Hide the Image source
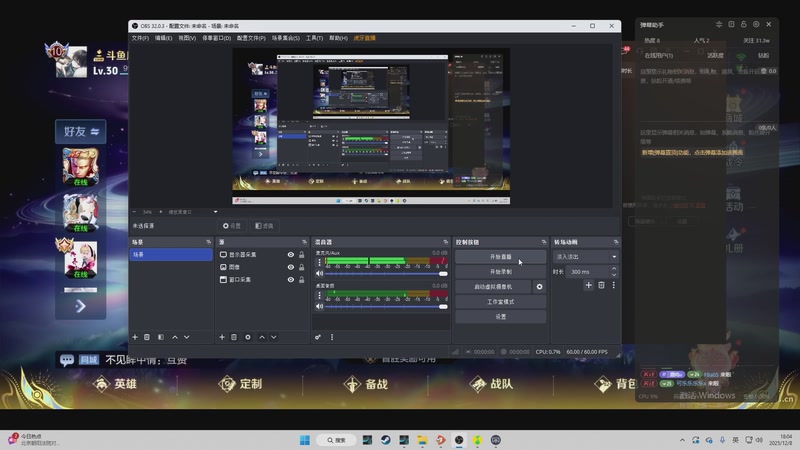Screen dimensions: 800x450 click(291, 267)
